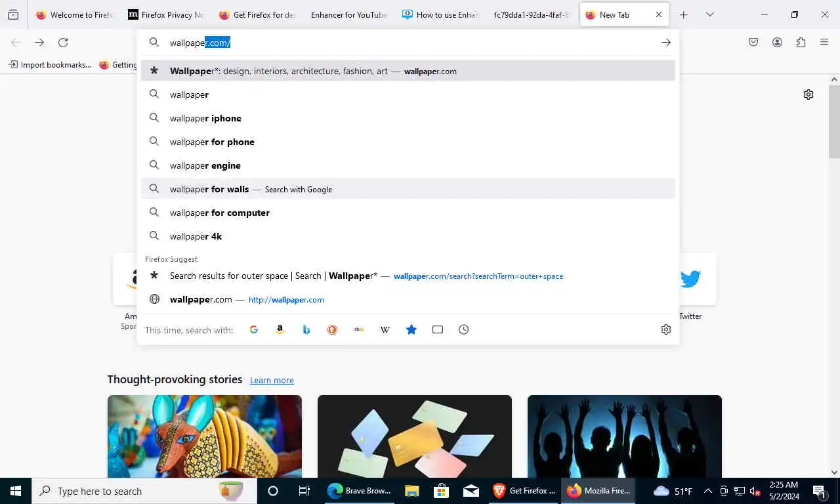Viewport: 840px width, 504px height.
Task: Open Windows Start menu
Action: tap(16, 491)
